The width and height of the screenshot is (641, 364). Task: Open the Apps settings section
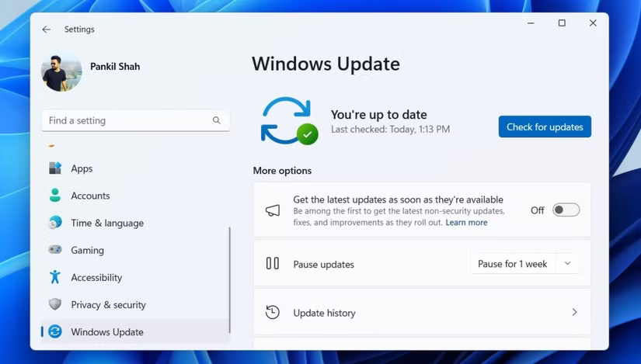(x=135, y=168)
